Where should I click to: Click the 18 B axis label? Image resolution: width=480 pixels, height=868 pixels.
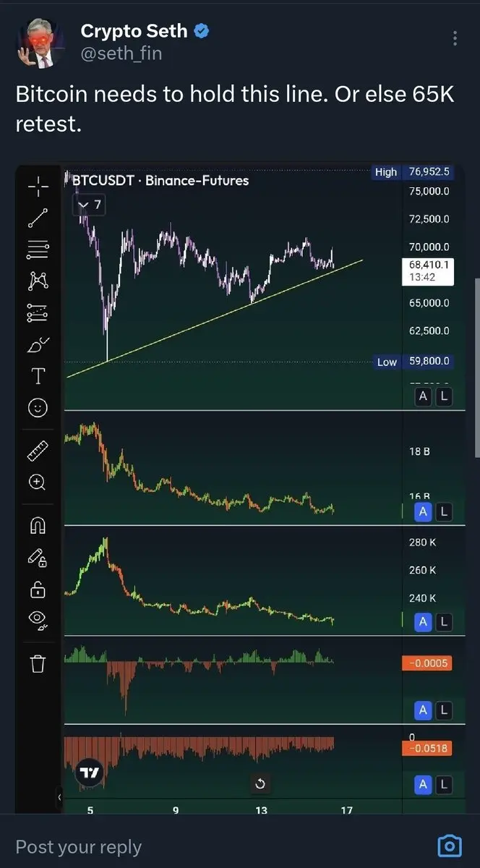[420, 451]
